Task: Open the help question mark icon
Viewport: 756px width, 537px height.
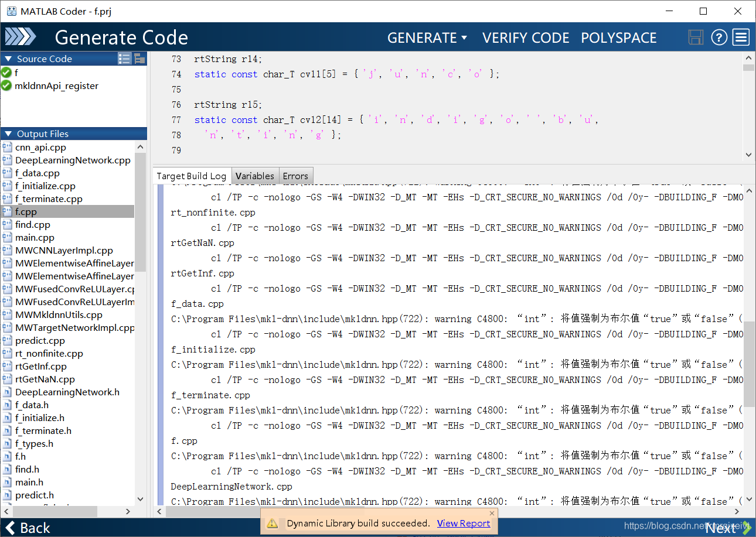Action: pyautogui.click(x=719, y=37)
